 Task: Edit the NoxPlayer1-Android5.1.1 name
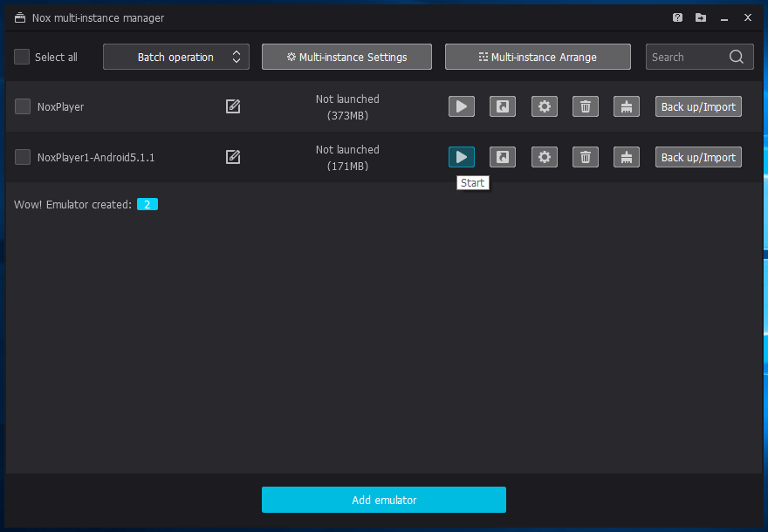(x=233, y=157)
